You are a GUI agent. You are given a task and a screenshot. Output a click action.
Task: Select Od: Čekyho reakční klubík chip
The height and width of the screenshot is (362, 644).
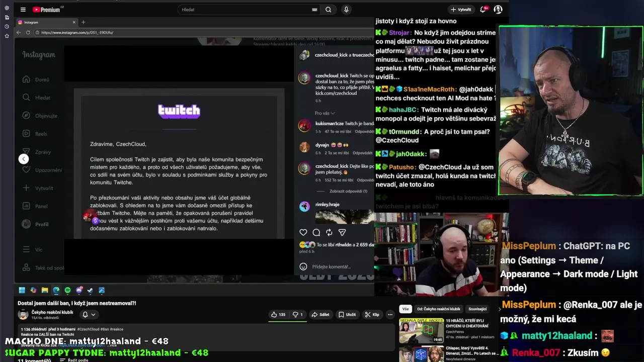438,309
